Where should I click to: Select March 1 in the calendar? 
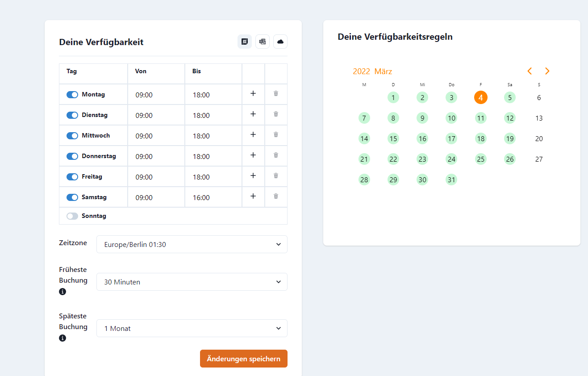pyautogui.click(x=393, y=97)
